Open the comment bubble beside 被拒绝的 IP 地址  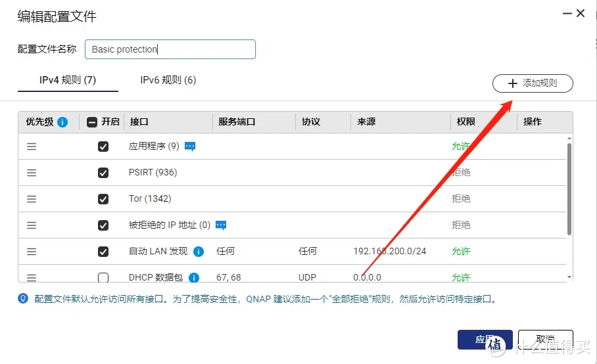point(221,225)
